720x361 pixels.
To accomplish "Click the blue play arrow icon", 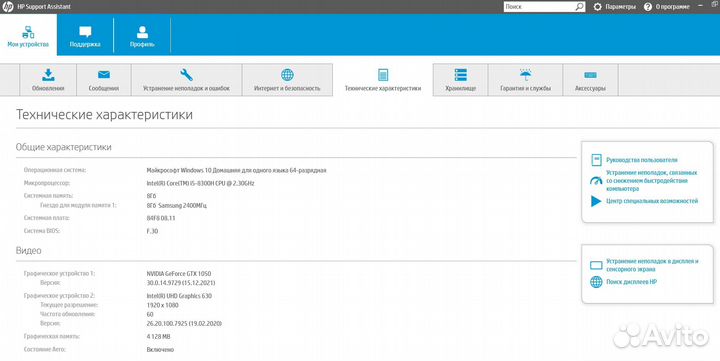I will click(596, 201).
